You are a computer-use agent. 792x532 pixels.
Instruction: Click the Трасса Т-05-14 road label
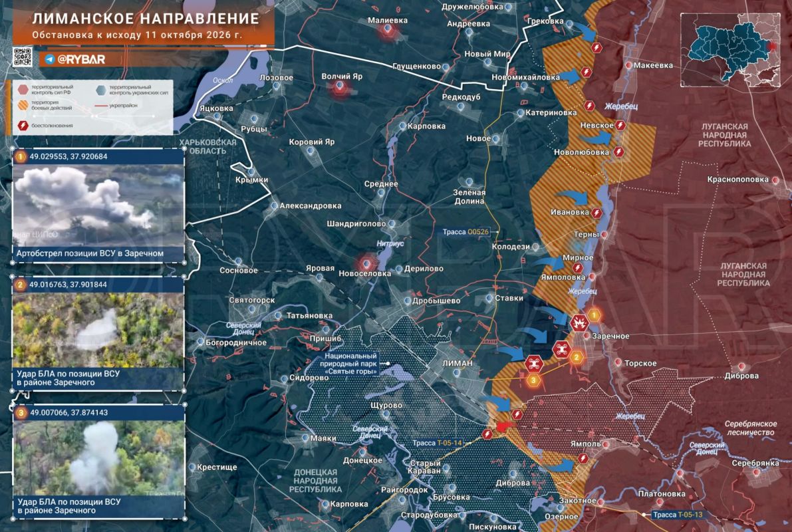(437, 443)
